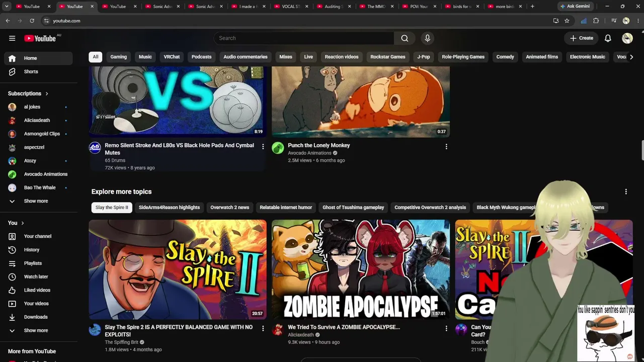This screenshot has height=362, width=644.
Task: Open Playlists in the sidebar
Action: (38, 263)
